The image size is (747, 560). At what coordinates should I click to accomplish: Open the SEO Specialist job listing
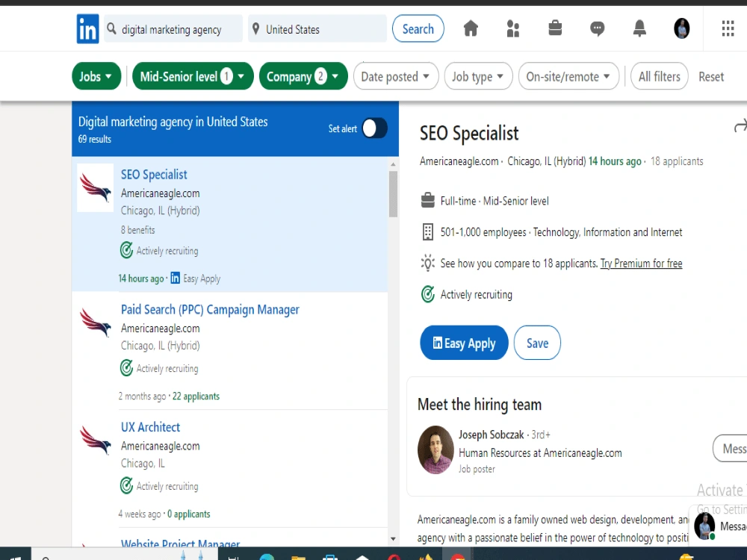click(154, 174)
